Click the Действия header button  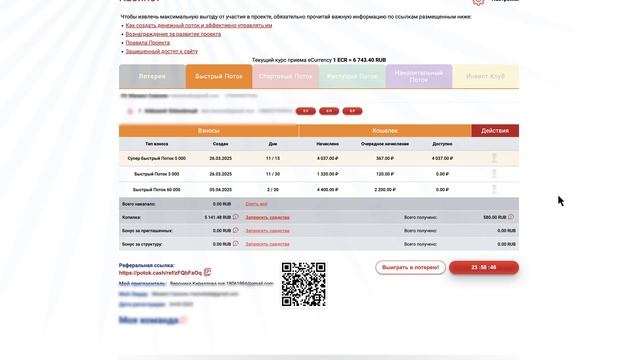coord(495,131)
